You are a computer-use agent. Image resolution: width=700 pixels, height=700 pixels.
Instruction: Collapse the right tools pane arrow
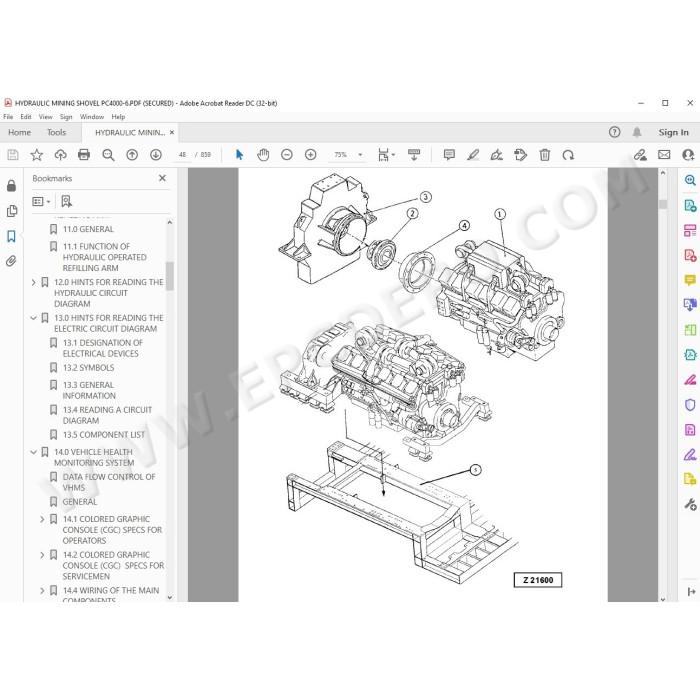point(691,592)
